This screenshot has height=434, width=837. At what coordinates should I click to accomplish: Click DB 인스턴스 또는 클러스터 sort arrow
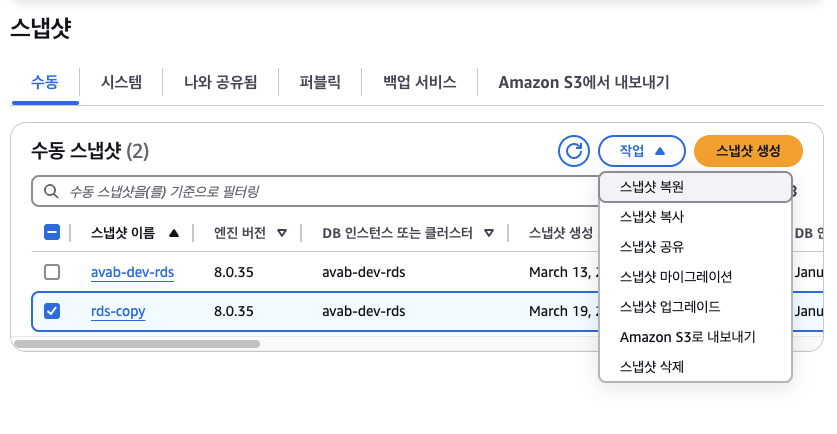(489, 233)
